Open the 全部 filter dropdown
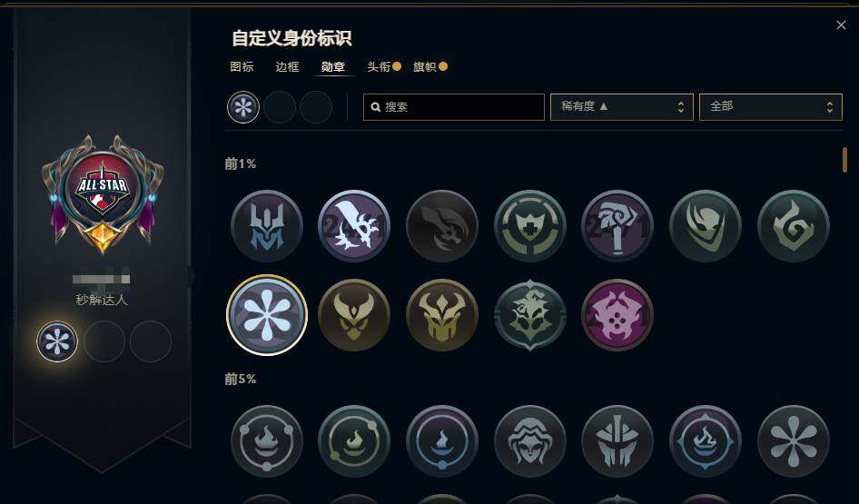The width and height of the screenshot is (859, 504). [771, 107]
